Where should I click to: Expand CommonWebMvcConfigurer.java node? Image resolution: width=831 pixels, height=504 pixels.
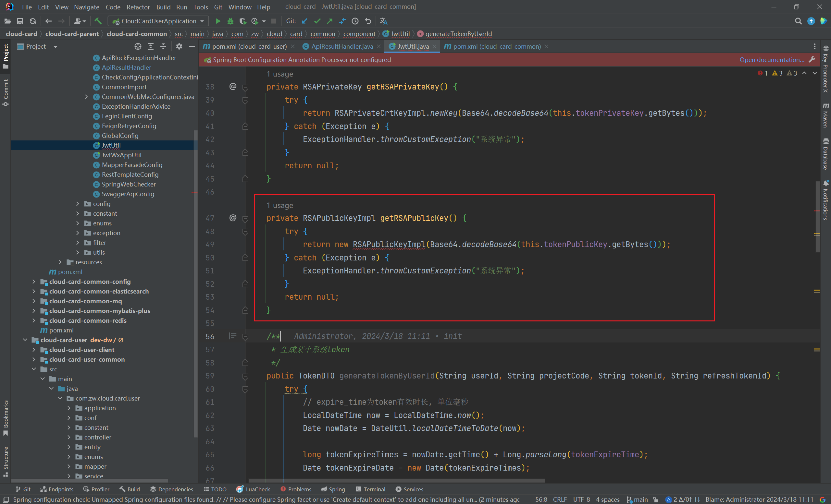click(x=86, y=97)
